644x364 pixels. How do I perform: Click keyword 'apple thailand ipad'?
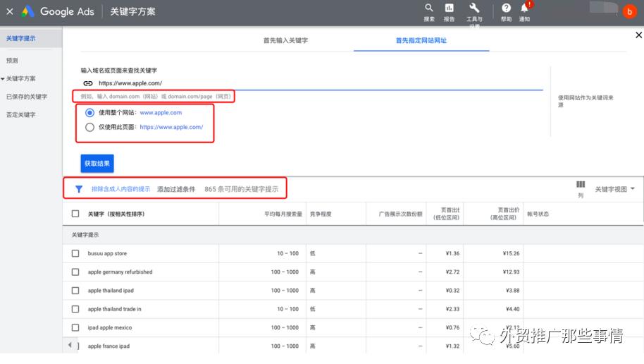[x=111, y=291]
